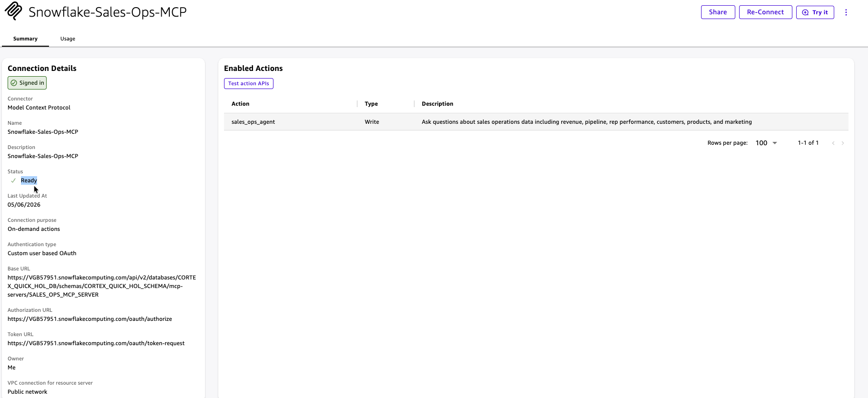Open the Rows per page dropdown
The width and height of the screenshot is (868, 398).
click(766, 143)
